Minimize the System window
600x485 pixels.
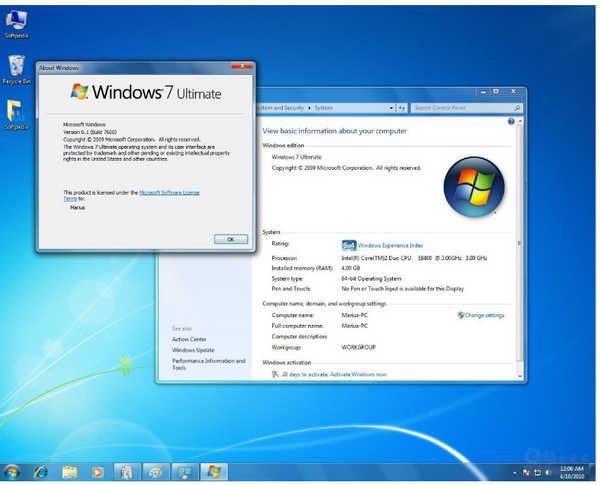click(484, 92)
